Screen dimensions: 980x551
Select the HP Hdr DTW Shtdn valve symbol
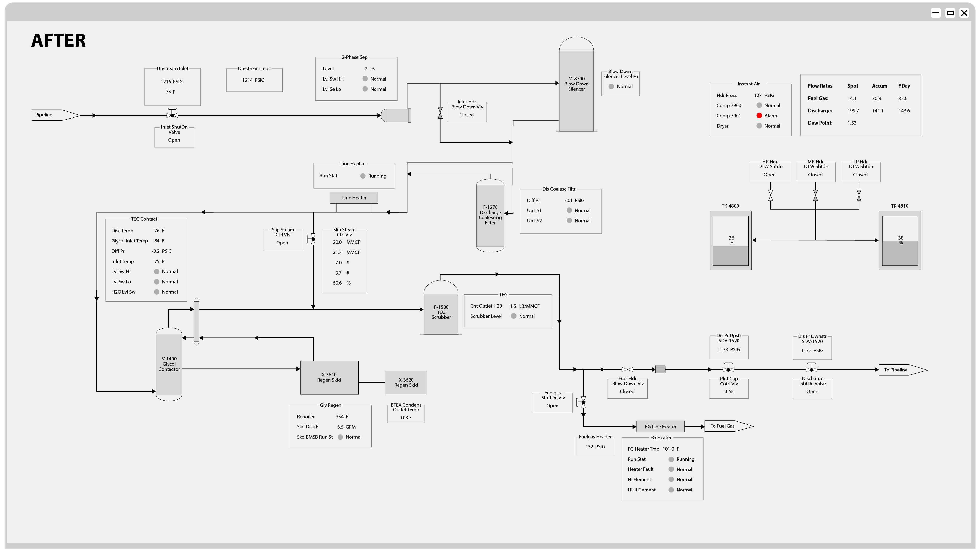[x=770, y=195]
